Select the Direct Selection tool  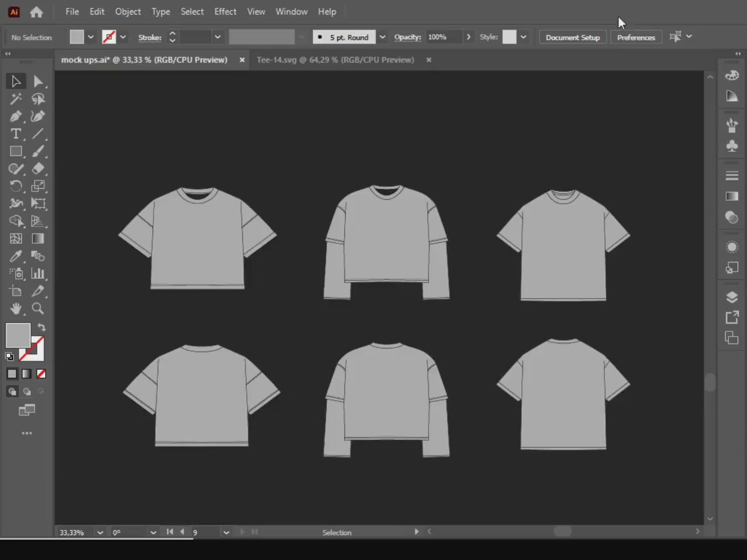click(x=38, y=81)
